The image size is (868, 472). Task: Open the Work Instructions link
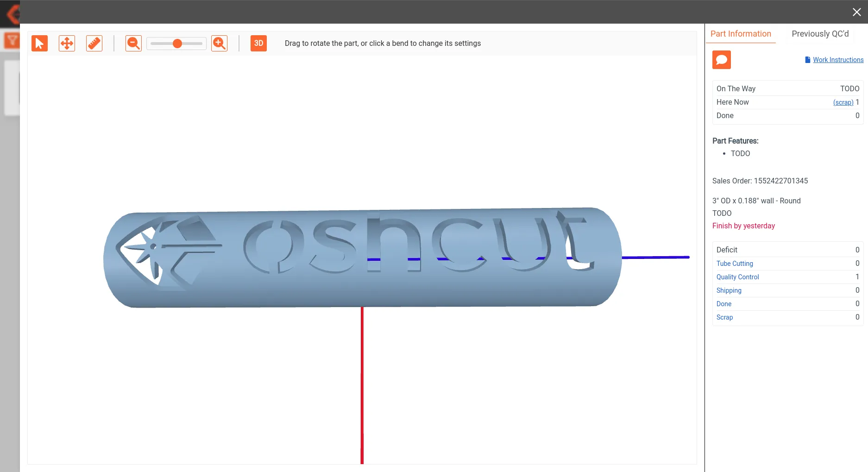[x=838, y=59]
